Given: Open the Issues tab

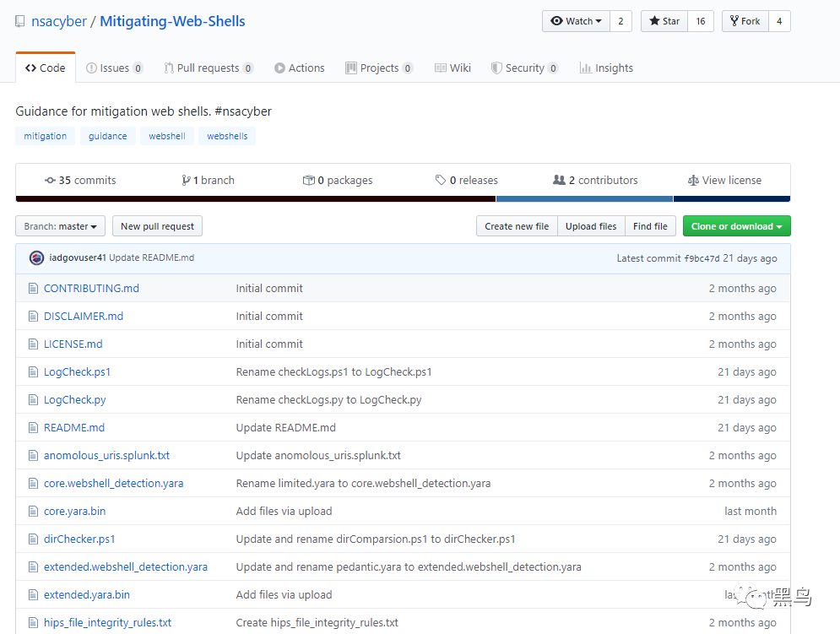Looking at the screenshot, I should 114,68.
